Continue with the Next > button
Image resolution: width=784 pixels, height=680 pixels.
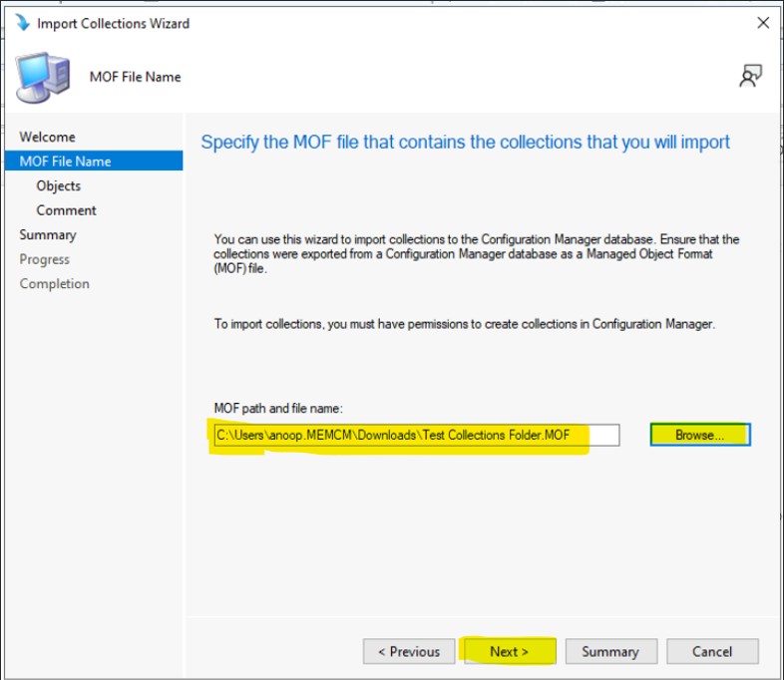[x=509, y=651]
